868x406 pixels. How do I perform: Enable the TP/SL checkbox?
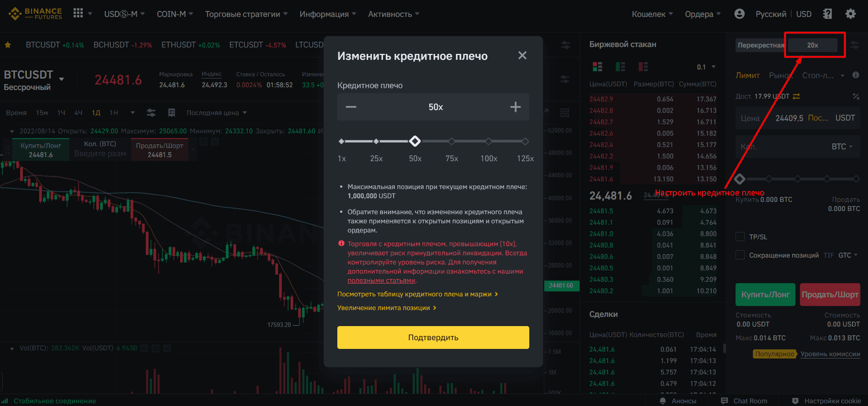point(740,237)
